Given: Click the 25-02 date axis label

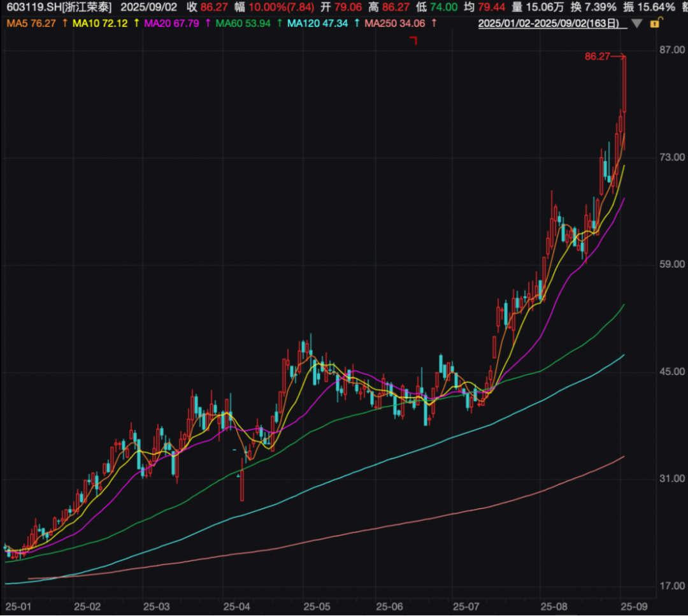Looking at the screenshot, I should (87, 607).
